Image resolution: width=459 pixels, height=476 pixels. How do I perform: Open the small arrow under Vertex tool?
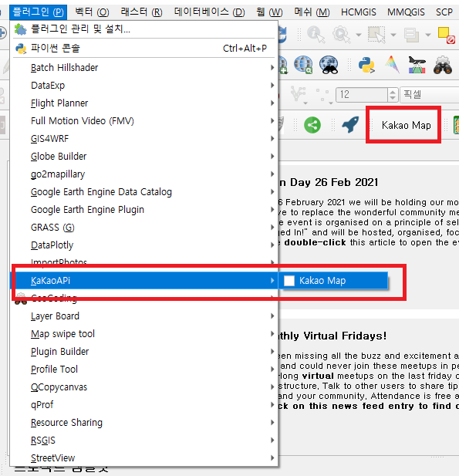click(x=305, y=103)
